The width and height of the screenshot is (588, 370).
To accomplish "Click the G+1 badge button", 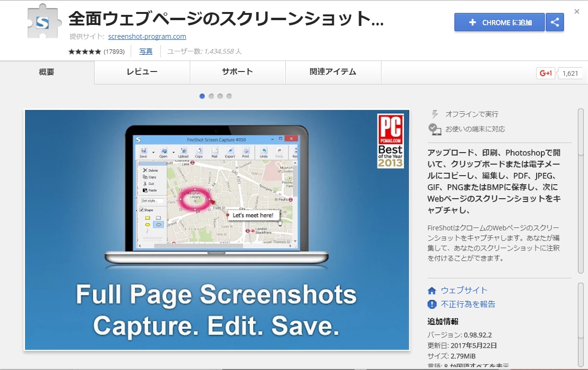I will coord(546,73).
